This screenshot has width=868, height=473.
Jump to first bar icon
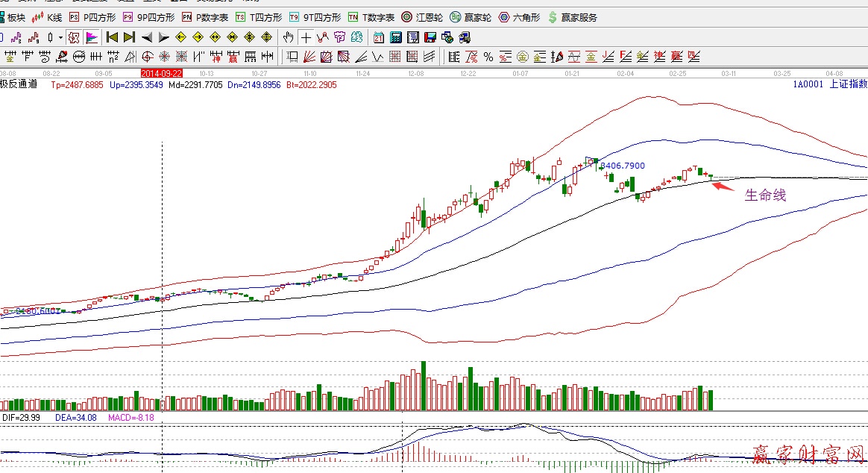(112, 37)
